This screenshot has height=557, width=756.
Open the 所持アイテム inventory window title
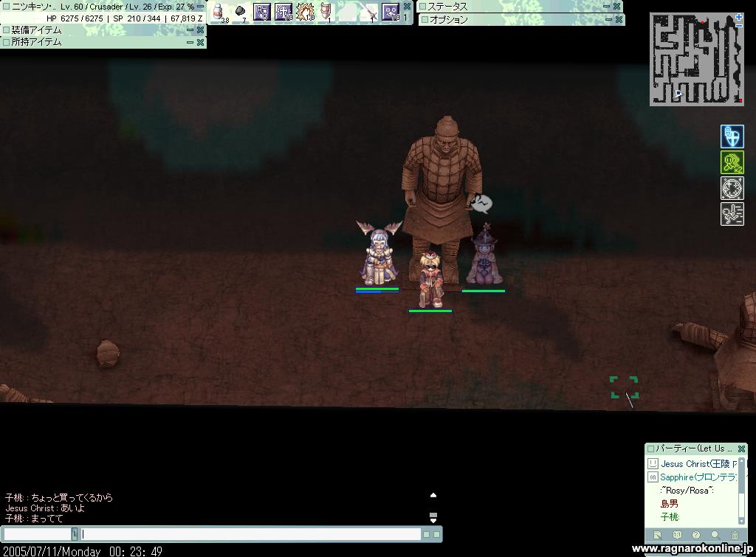coord(37,42)
